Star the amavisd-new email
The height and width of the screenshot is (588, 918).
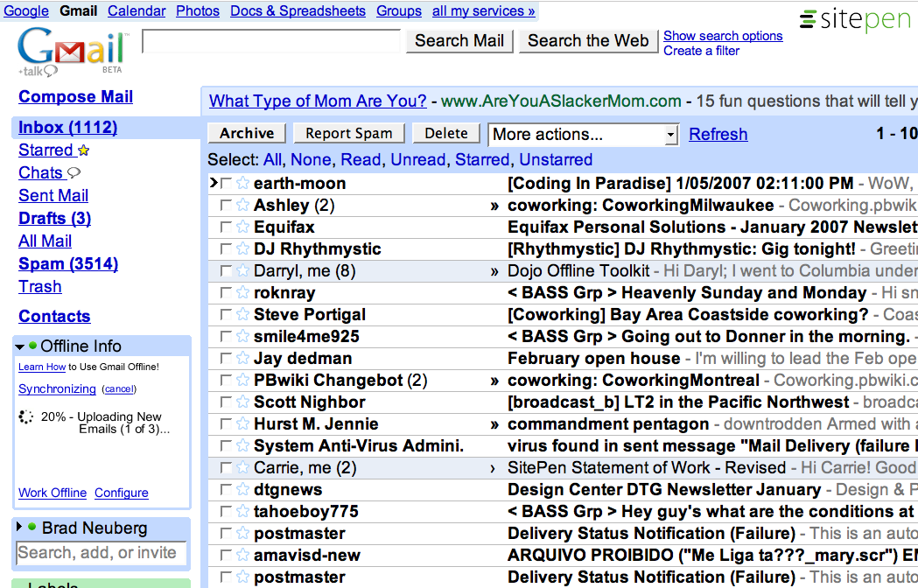point(243,555)
